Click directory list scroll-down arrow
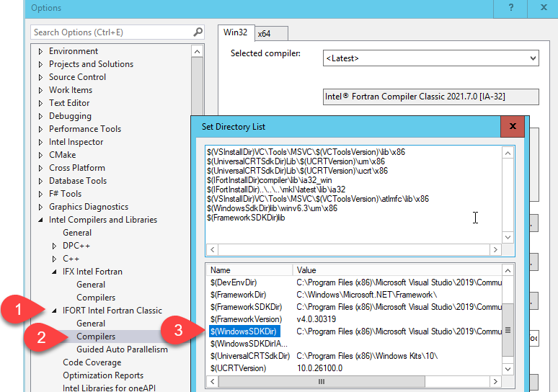The height and width of the screenshot is (392, 558). pyautogui.click(x=508, y=237)
